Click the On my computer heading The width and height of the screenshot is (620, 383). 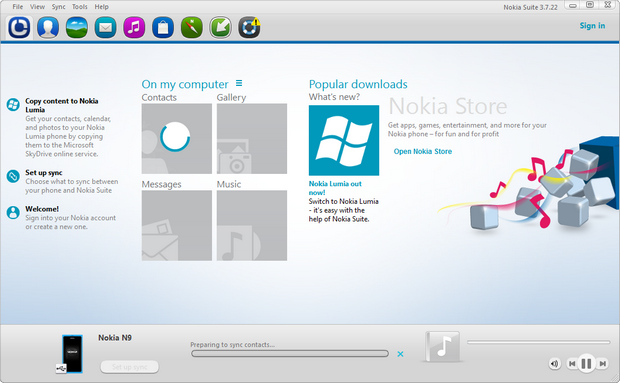(x=185, y=84)
